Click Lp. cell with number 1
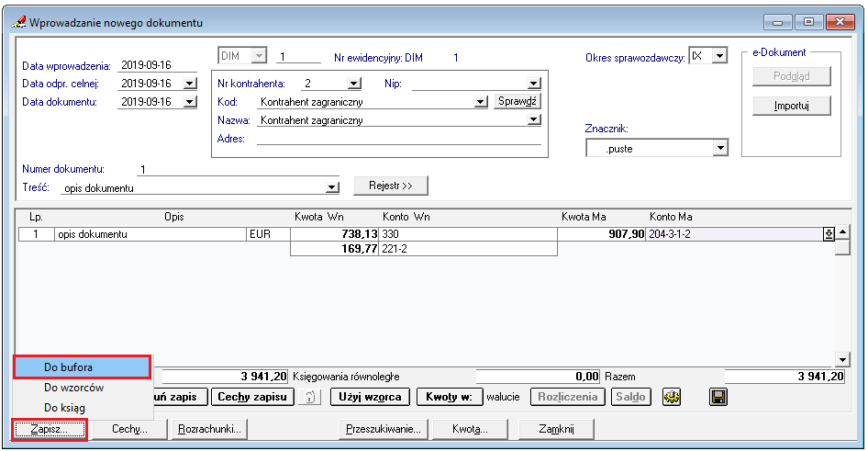Screen dimensions: 868x451 (x=36, y=234)
